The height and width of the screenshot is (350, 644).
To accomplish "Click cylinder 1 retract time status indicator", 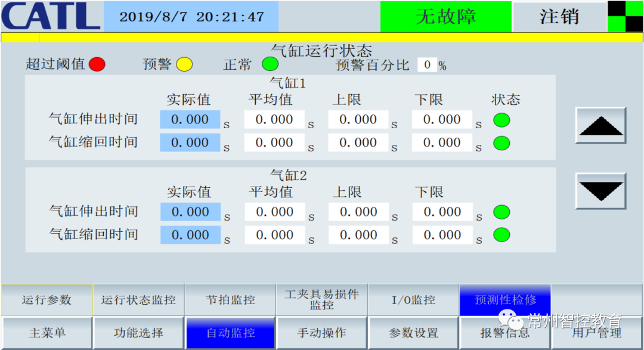I will pos(501,143).
